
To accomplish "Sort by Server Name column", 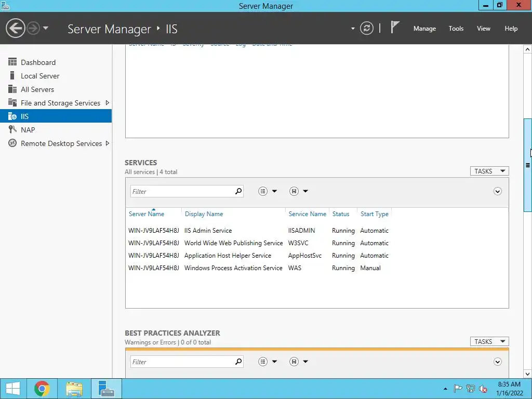I will pos(146,214).
